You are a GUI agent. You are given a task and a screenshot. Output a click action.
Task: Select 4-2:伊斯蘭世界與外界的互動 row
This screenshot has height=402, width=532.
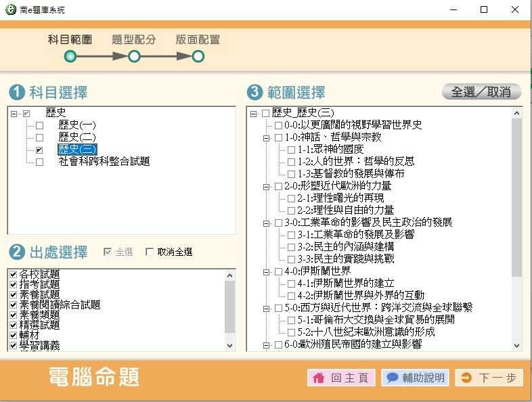click(361, 296)
